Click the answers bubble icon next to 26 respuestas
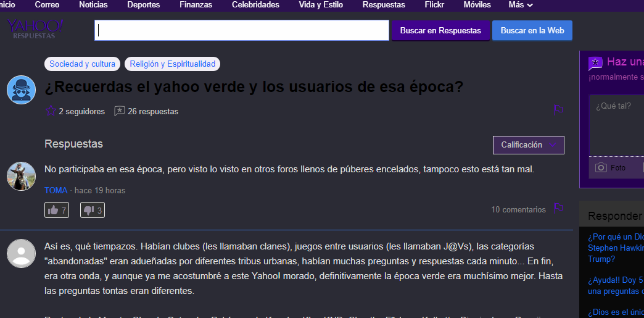Screen dimensions: 644x318 pyautogui.click(x=119, y=111)
